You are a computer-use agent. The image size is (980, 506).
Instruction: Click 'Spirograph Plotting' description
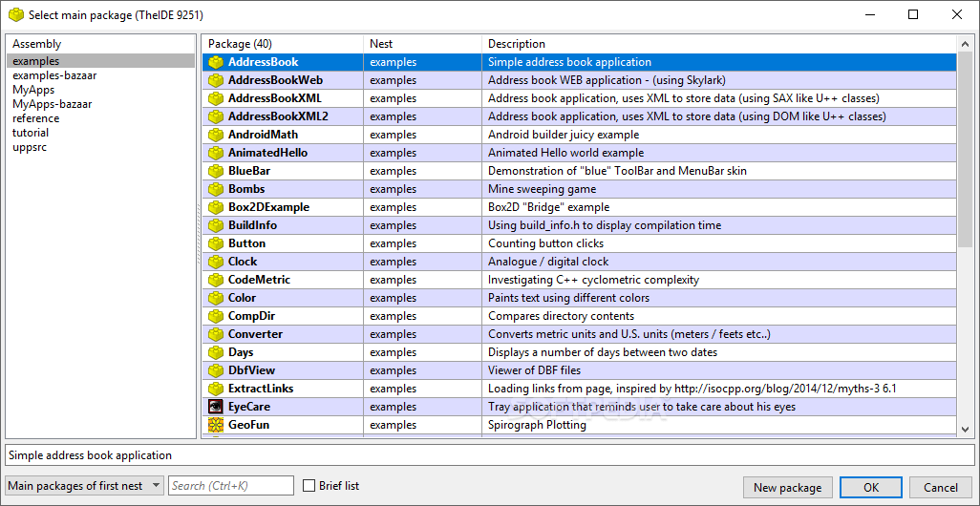click(x=537, y=425)
